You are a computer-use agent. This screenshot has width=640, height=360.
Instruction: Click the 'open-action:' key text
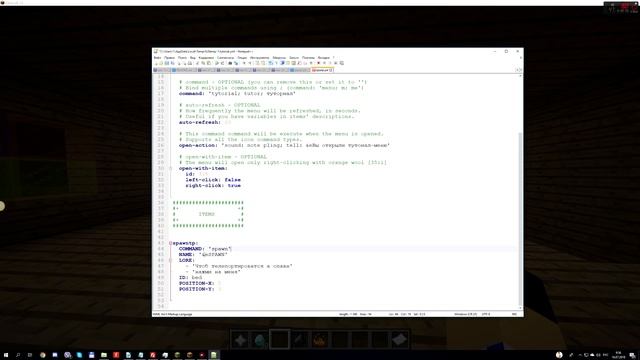(x=198, y=145)
